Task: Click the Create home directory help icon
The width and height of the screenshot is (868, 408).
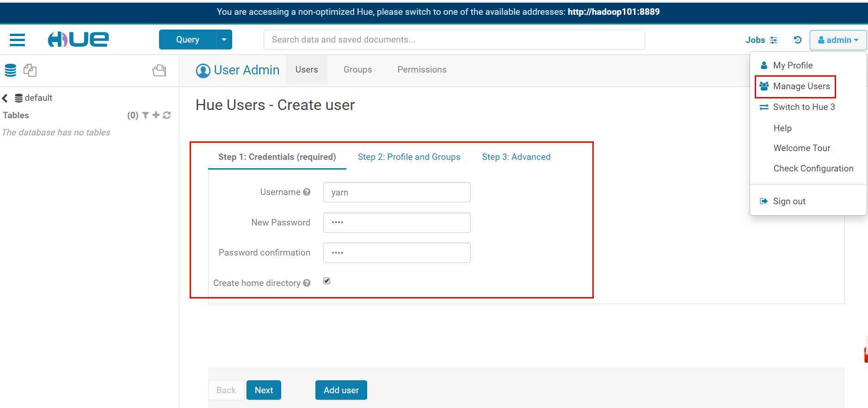Action: [x=307, y=283]
